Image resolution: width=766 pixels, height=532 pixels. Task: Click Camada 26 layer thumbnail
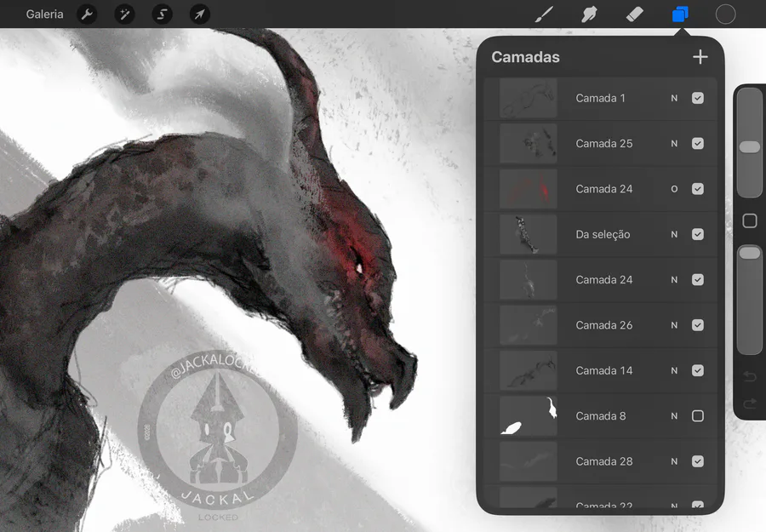pos(528,325)
